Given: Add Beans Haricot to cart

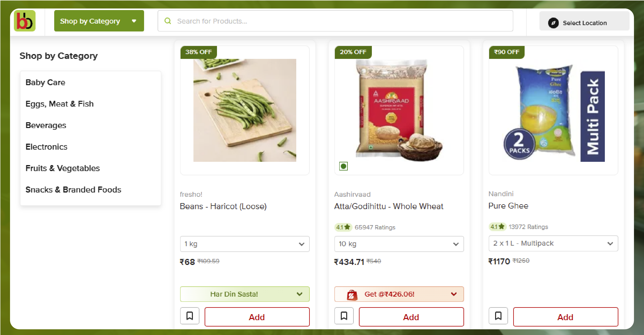Looking at the screenshot, I should click(x=256, y=317).
